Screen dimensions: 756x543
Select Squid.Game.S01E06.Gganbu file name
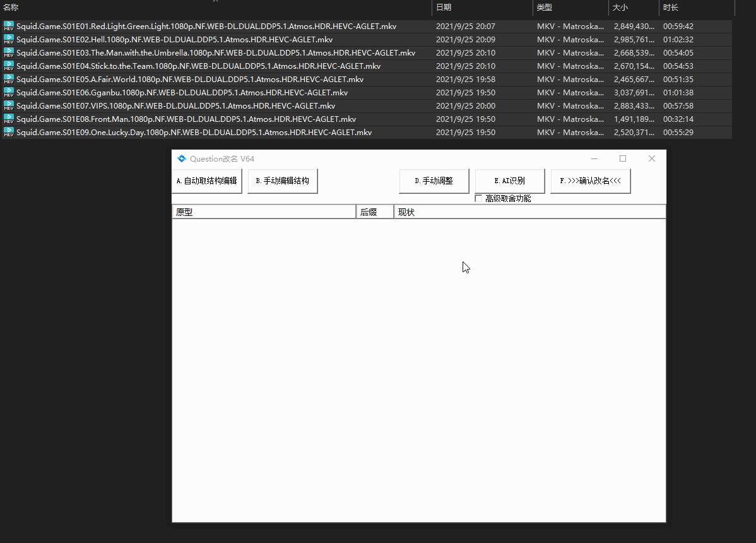182,93
